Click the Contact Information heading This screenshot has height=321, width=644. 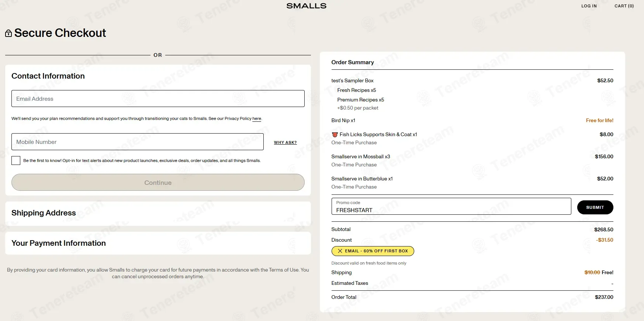pos(48,76)
